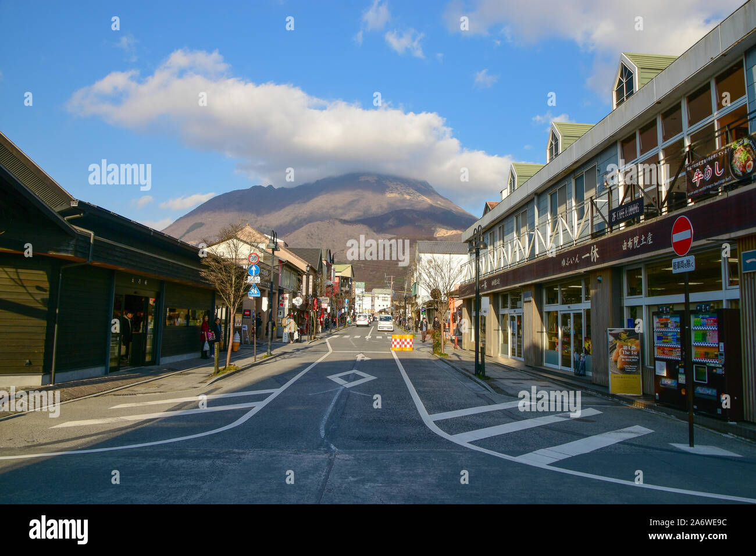Click the '2F CAFE & DINING' sign
The height and width of the screenshot is (556, 756).
626,212
